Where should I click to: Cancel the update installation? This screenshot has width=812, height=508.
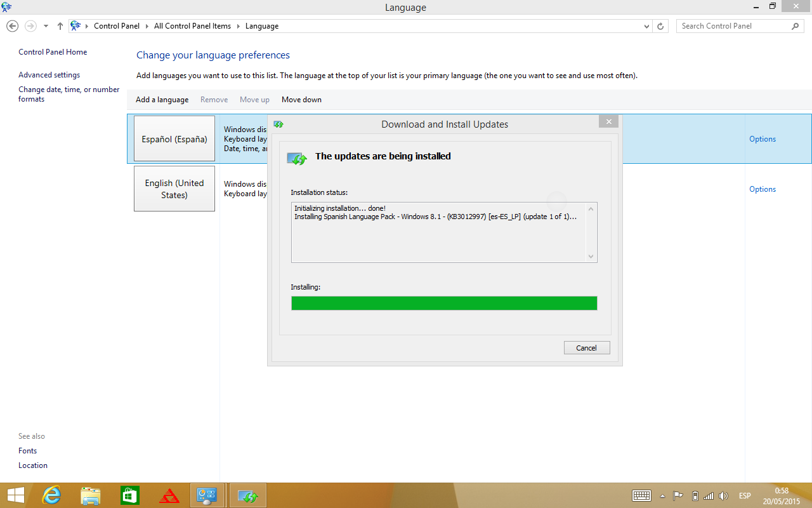(586, 347)
